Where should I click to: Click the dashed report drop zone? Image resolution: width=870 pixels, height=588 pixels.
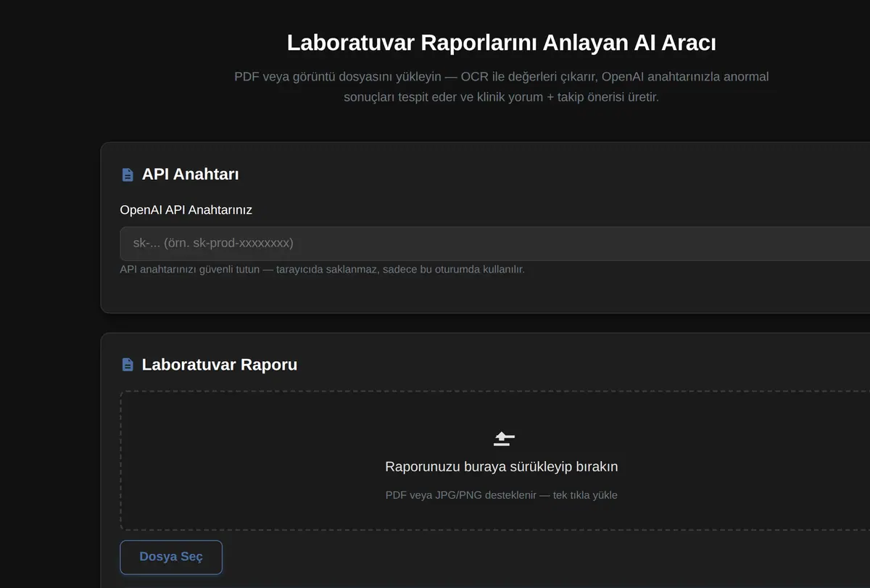point(495,461)
